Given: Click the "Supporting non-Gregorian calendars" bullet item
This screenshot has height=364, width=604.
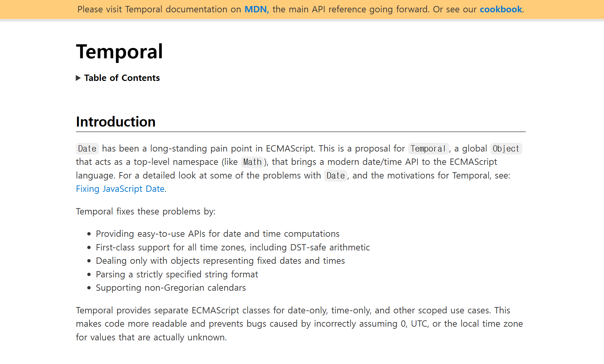Looking at the screenshot, I should click(x=171, y=288).
